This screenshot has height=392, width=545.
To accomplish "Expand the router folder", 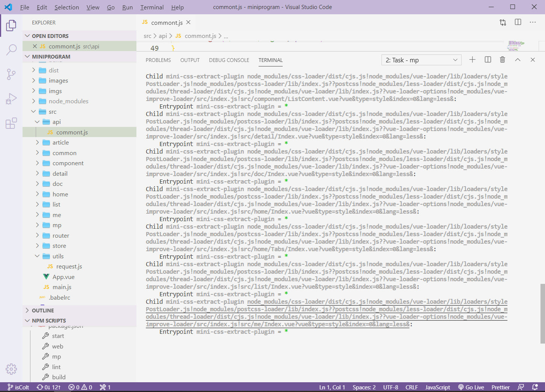I will 37,235.
